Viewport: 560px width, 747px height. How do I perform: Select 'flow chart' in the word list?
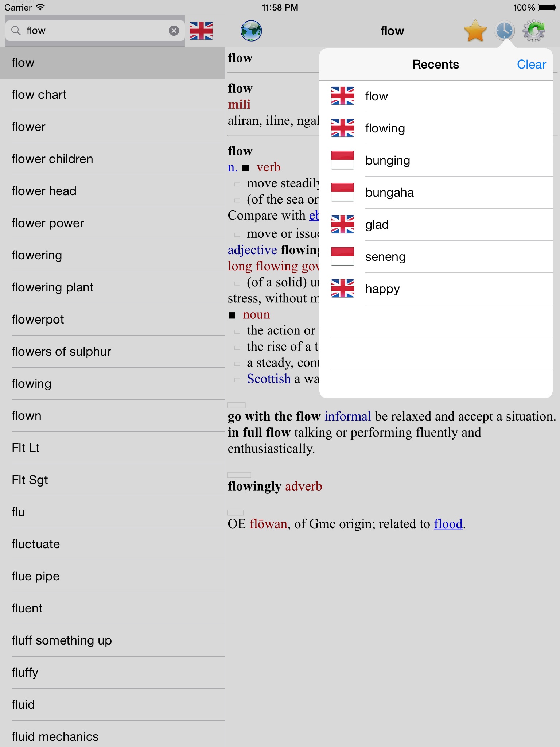click(39, 95)
